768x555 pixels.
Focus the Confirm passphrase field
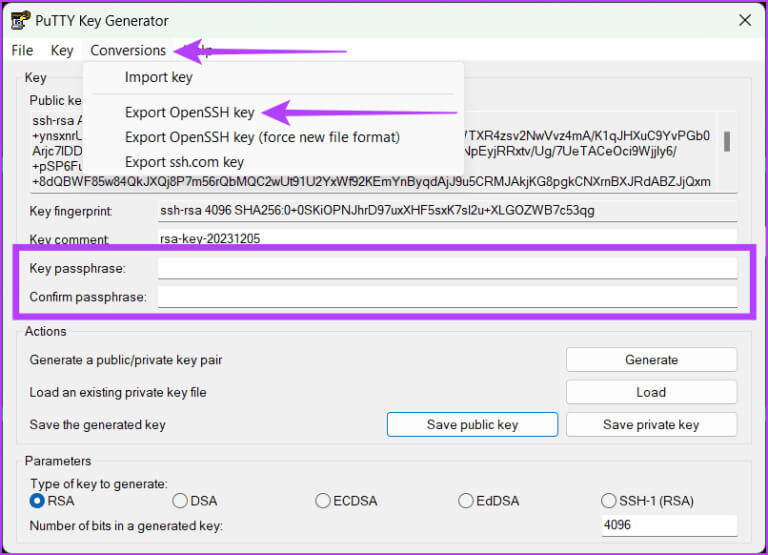tap(447, 296)
